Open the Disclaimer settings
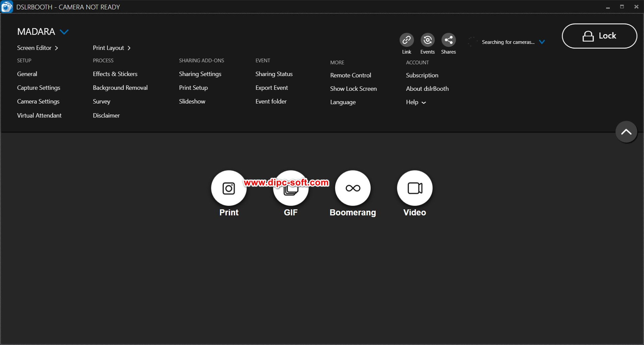The height and width of the screenshot is (345, 644). (106, 116)
